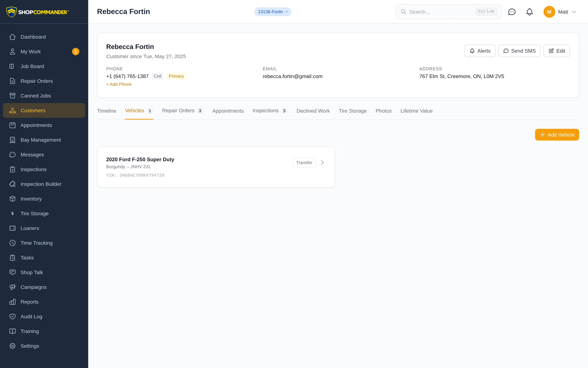588x368 pixels.
Task: Open the customer Repair Orders tab
Action: click(x=182, y=111)
